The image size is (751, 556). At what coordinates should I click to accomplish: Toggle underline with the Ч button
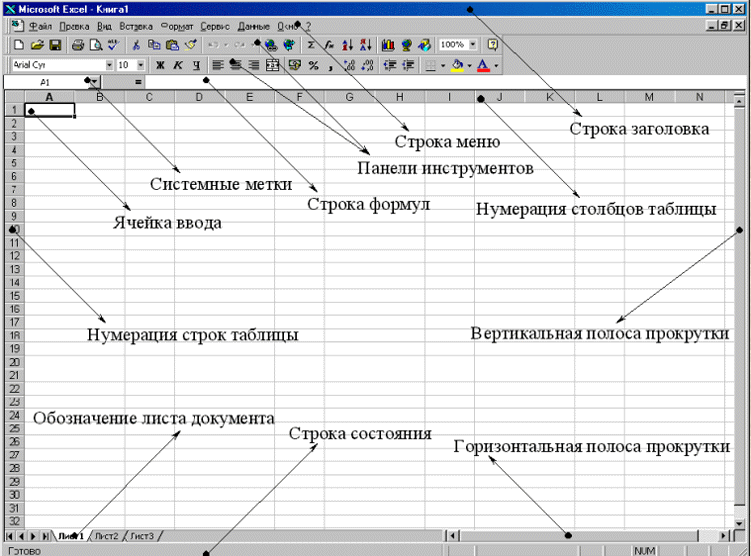pyautogui.click(x=196, y=65)
